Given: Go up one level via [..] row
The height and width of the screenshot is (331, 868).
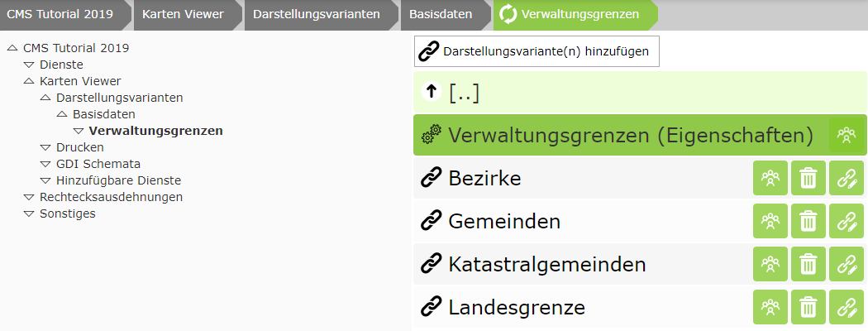Looking at the screenshot, I should (x=640, y=93).
